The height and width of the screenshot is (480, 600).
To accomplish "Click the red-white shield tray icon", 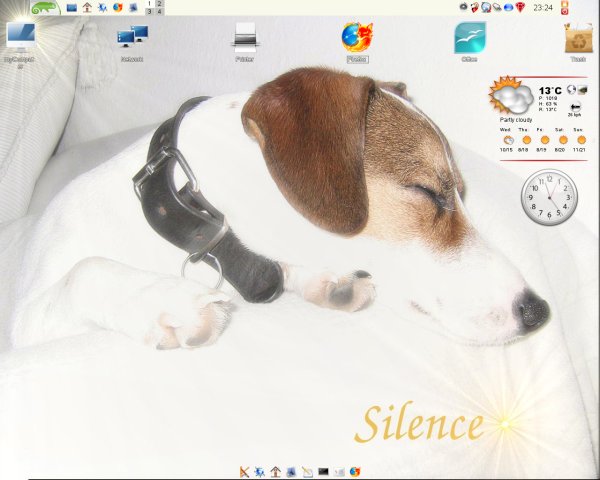I will [475, 7].
